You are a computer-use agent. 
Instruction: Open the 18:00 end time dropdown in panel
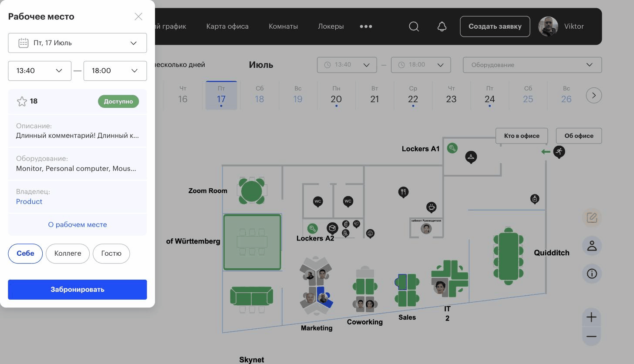tap(115, 70)
